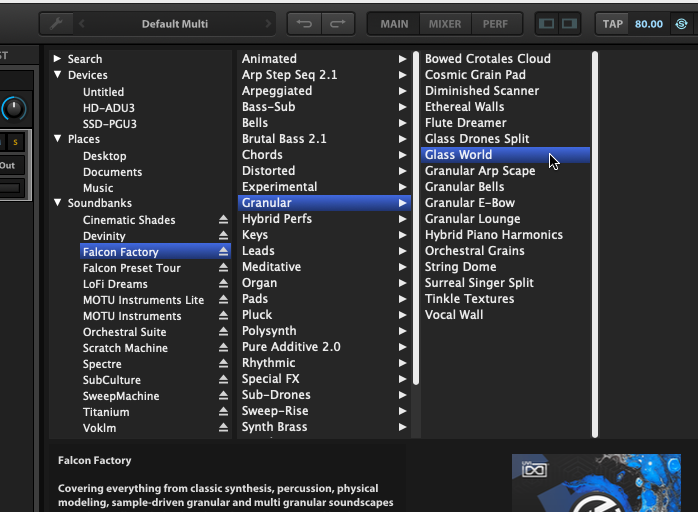Click the blue-ringed rotary knob
The height and width of the screenshot is (512, 698).
(x=13, y=109)
